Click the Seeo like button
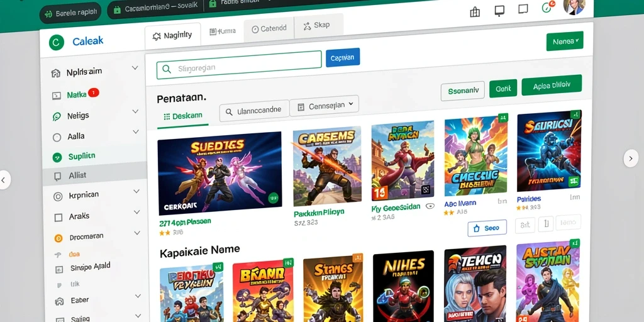This screenshot has height=322, width=644. click(487, 228)
